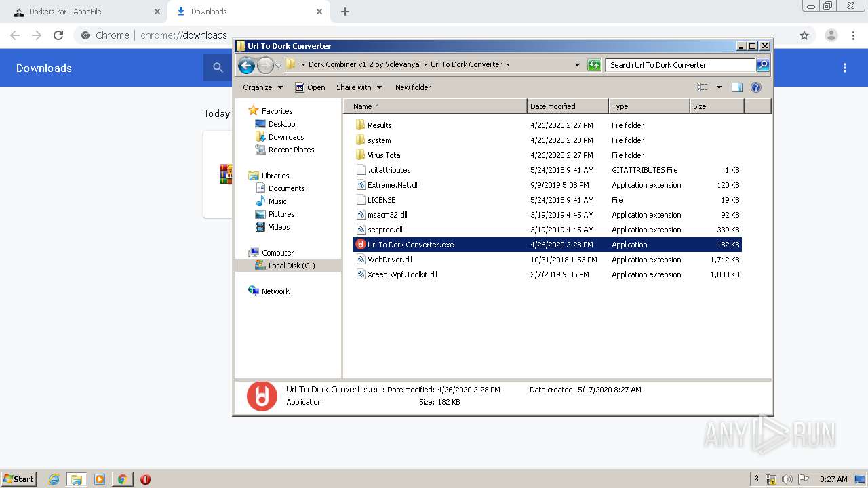Open Chrome profile avatar menu

831,35
